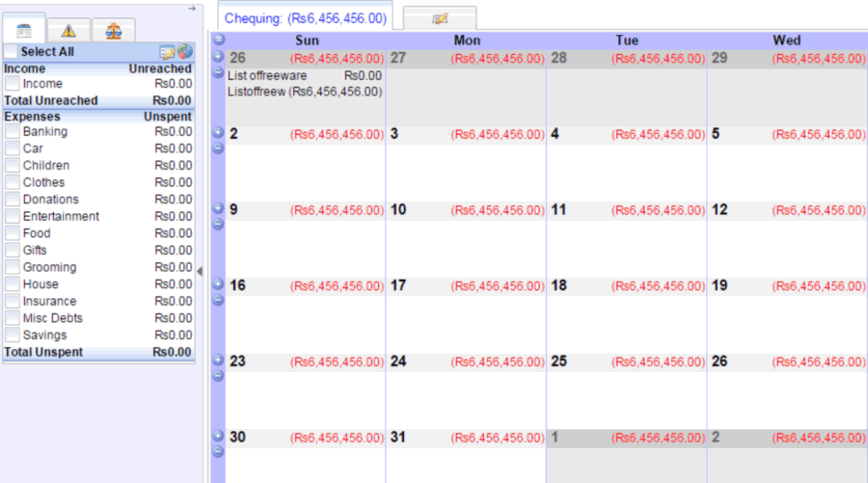Screen dimensions: 868x483
Task: Click the plus icon for week of 23
Action: click(218, 360)
